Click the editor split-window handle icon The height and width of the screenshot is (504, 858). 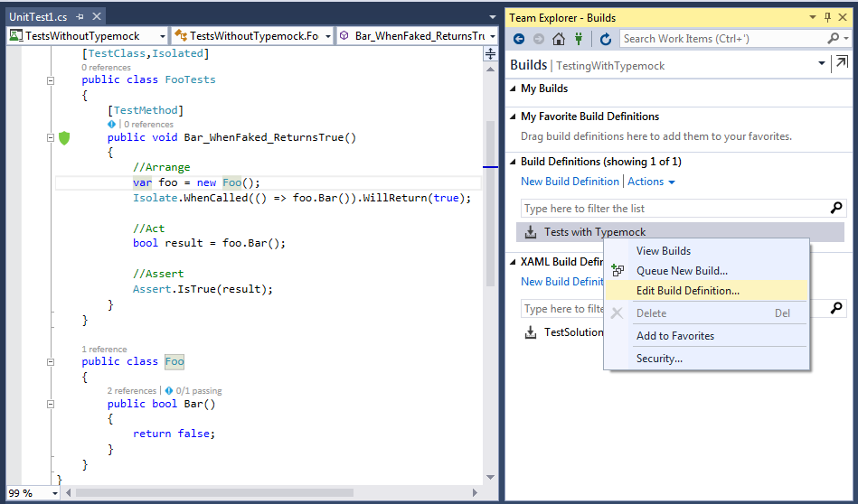(x=491, y=54)
